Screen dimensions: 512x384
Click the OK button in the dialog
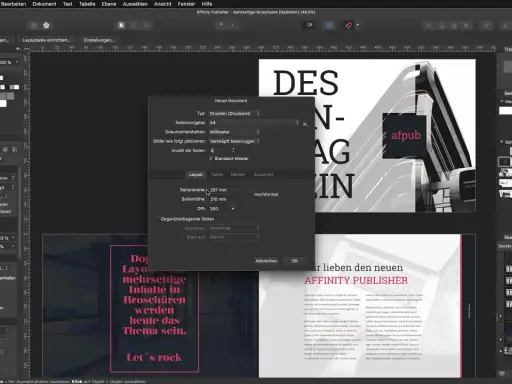pos(295,261)
